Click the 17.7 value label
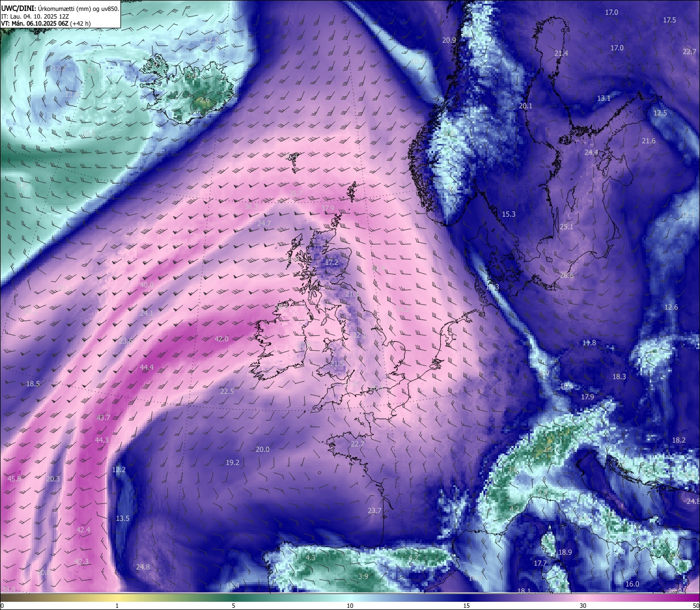The height and width of the screenshot is (610, 700). click(x=540, y=563)
